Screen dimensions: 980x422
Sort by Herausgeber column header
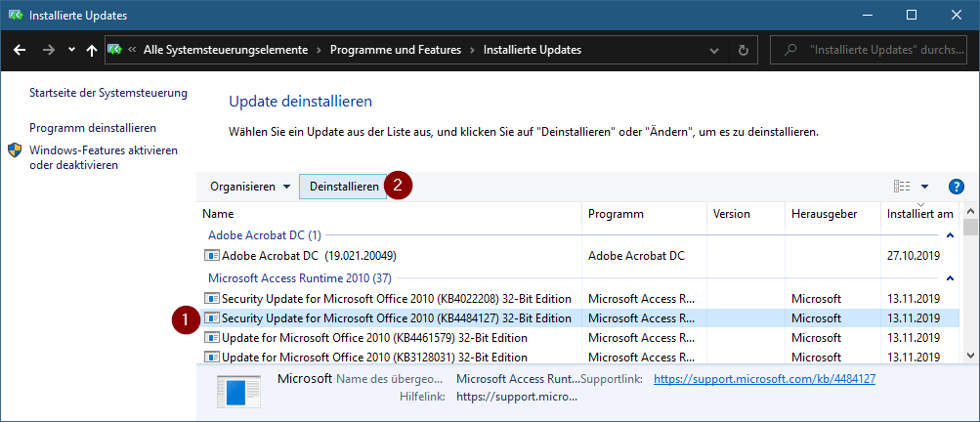(833, 214)
